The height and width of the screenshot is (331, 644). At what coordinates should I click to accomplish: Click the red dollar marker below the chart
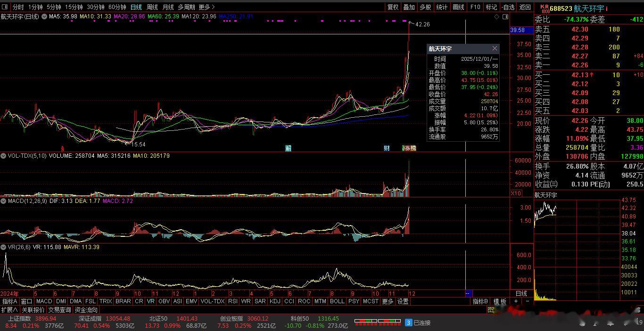click(62, 148)
